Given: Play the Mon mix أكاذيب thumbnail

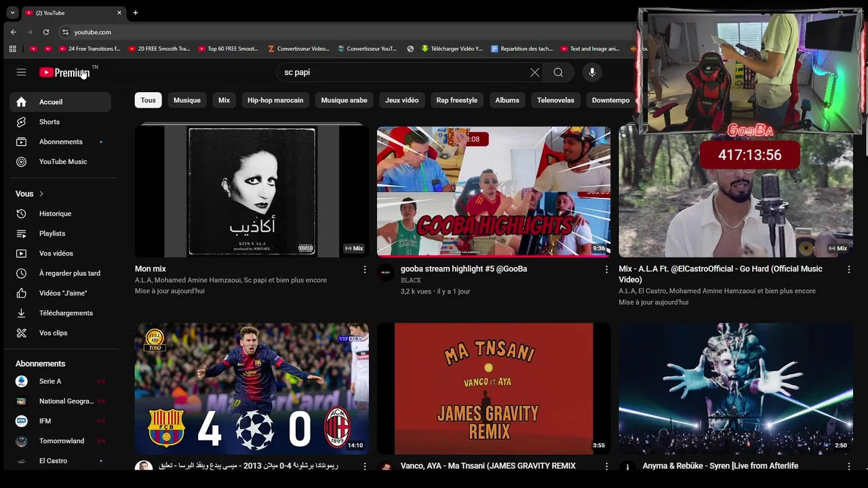Looking at the screenshot, I should [x=252, y=191].
